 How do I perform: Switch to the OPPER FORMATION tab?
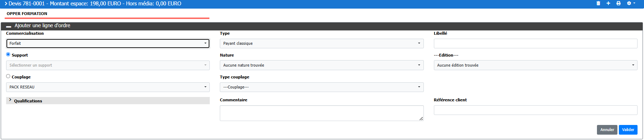(27, 14)
